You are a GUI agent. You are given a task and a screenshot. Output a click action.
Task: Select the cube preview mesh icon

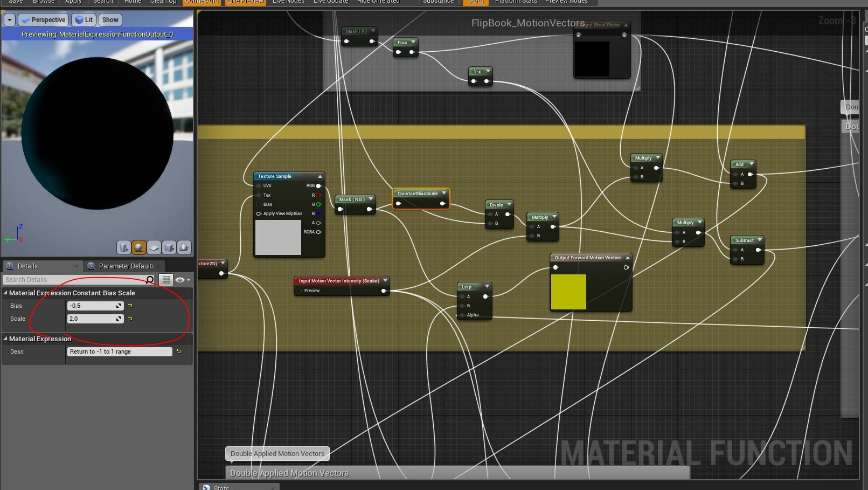(x=169, y=247)
